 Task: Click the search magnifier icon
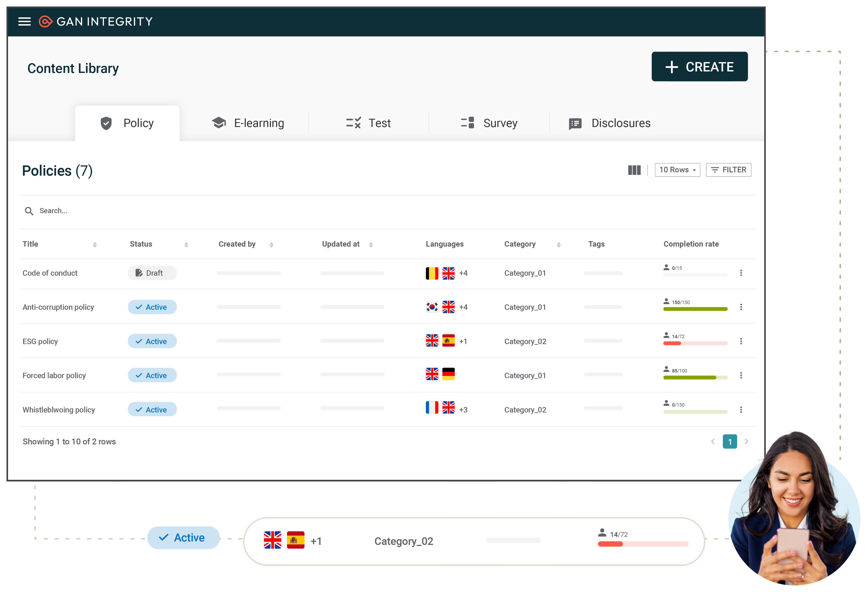coord(29,211)
